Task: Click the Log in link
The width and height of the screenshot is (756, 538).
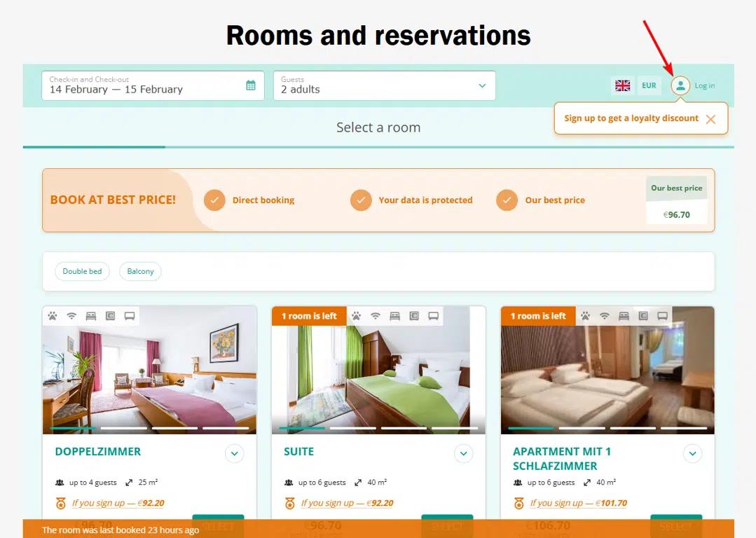Action: (x=704, y=85)
